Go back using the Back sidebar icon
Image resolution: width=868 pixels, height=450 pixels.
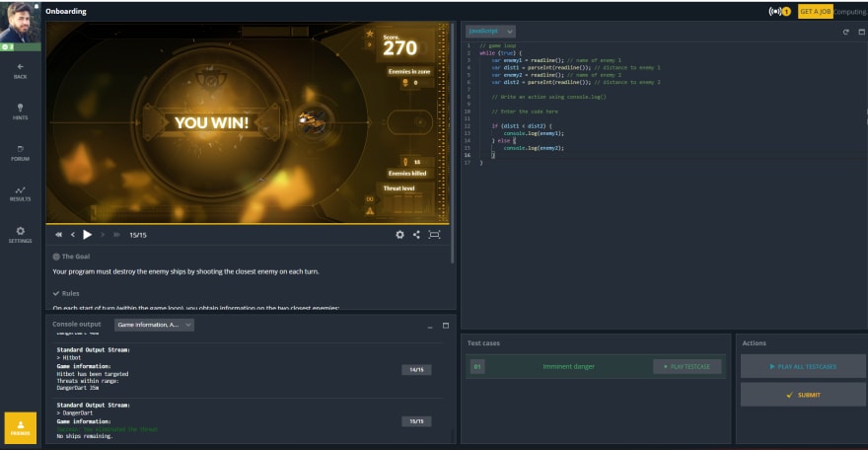[x=20, y=71]
